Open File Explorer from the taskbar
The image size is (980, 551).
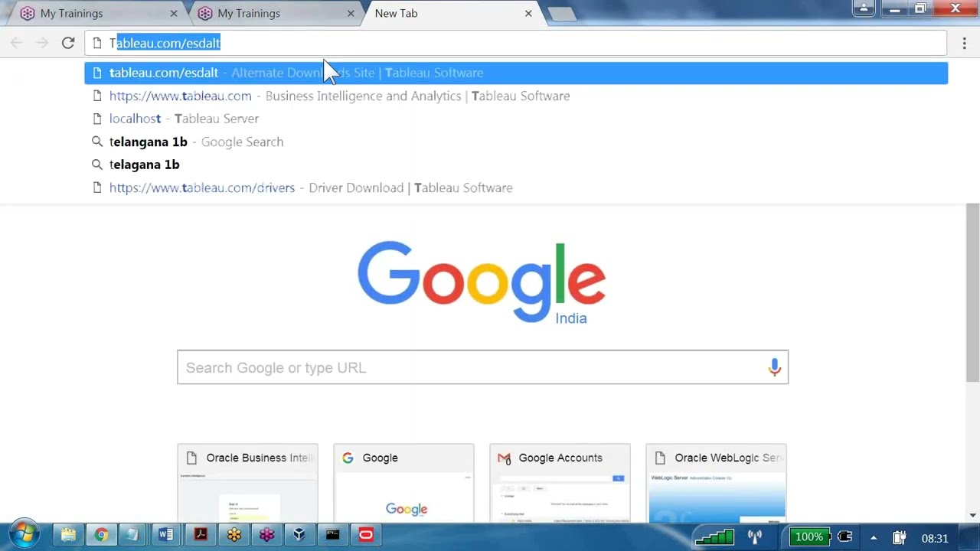[x=68, y=535]
